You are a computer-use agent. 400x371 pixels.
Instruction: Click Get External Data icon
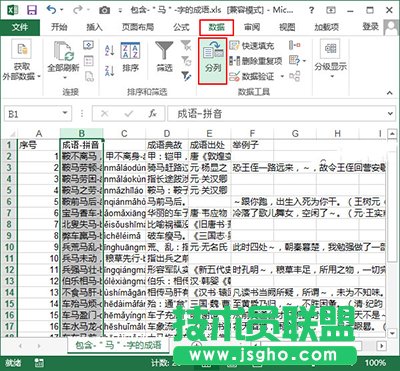(21, 50)
